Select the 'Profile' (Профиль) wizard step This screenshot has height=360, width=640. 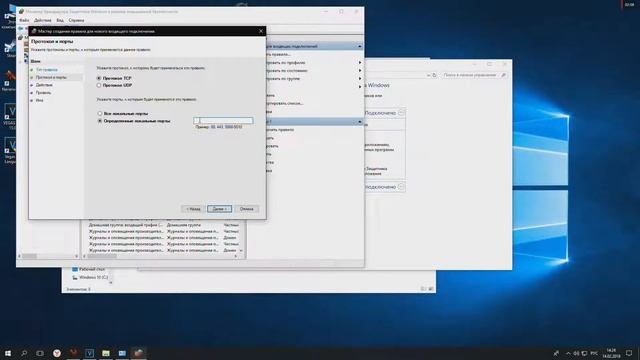(43, 93)
